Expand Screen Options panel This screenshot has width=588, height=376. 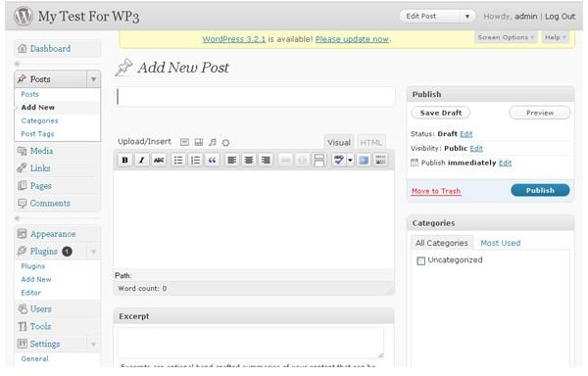pyautogui.click(x=506, y=37)
